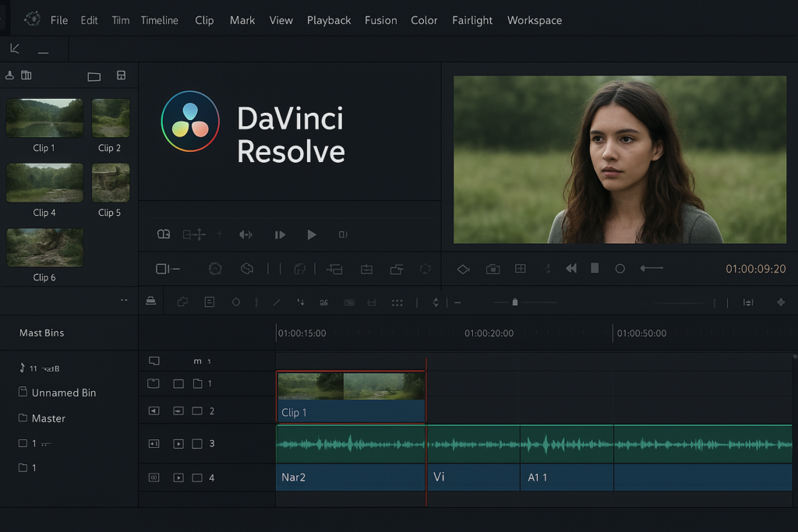The width and height of the screenshot is (798, 532).
Task: Expand the Master bin folder
Action: pos(23,418)
